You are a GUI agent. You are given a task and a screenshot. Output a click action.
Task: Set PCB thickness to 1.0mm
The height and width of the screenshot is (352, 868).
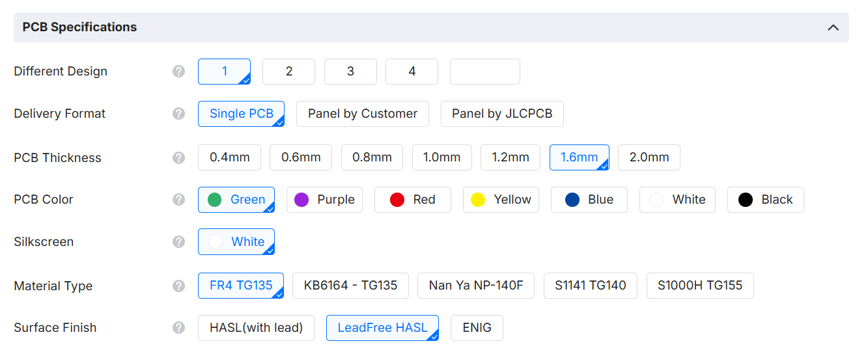click(x=442, y=157)
